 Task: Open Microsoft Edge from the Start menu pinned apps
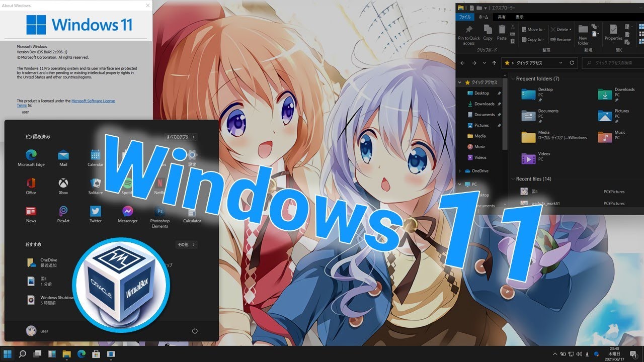coord(31,158)
